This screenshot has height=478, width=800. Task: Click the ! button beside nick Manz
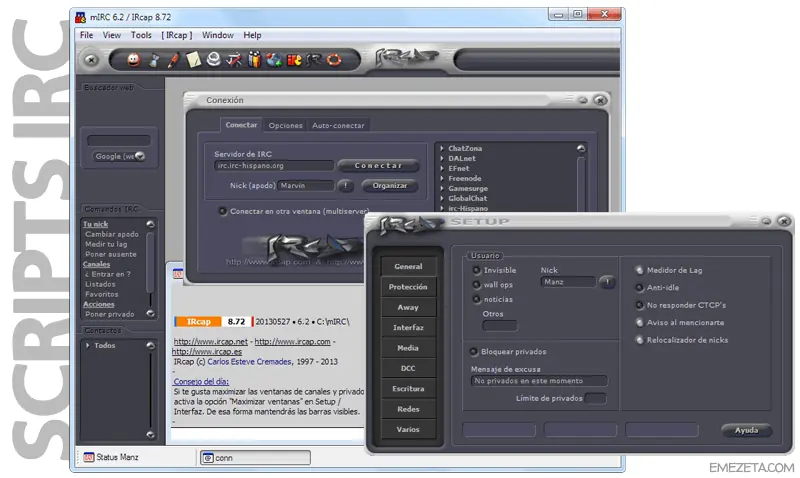click(x=607, y=282)
